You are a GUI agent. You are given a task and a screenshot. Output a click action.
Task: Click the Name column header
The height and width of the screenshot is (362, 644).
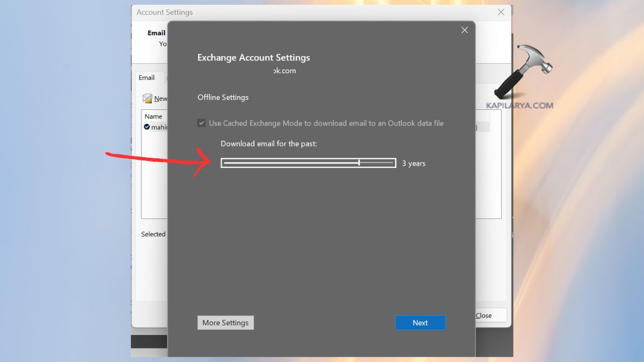pos(153,116)
